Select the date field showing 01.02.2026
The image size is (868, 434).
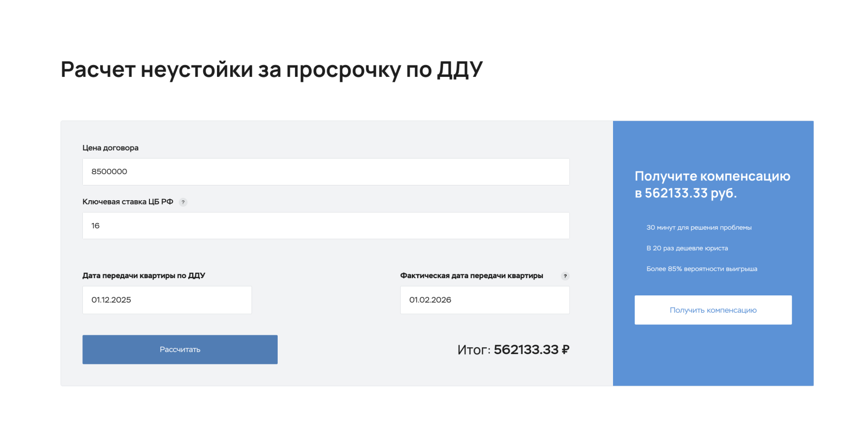point(484,300)
